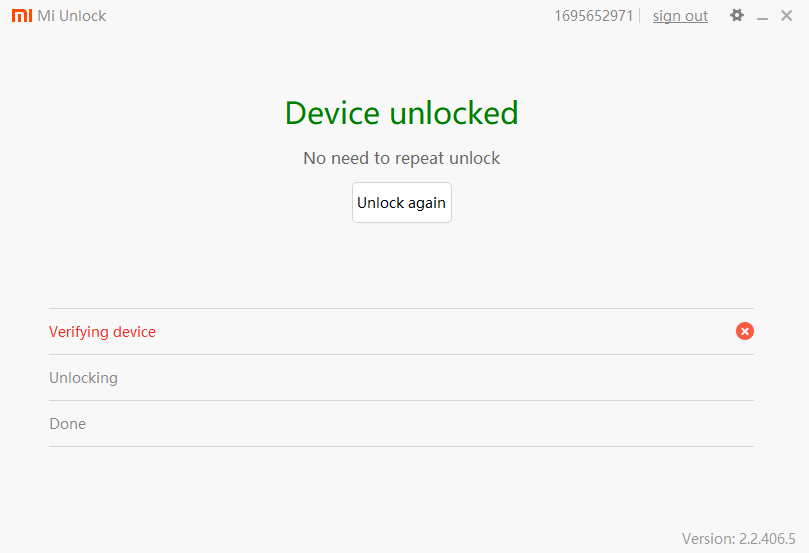
Task: Click the No need to repeat unlock message
Action: point(401,158)
